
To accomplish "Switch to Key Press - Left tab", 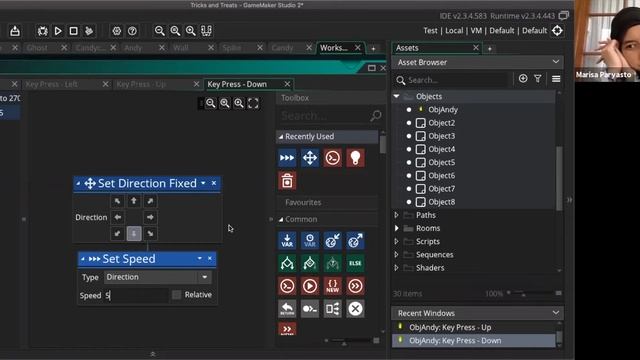I will coord(51,84).
